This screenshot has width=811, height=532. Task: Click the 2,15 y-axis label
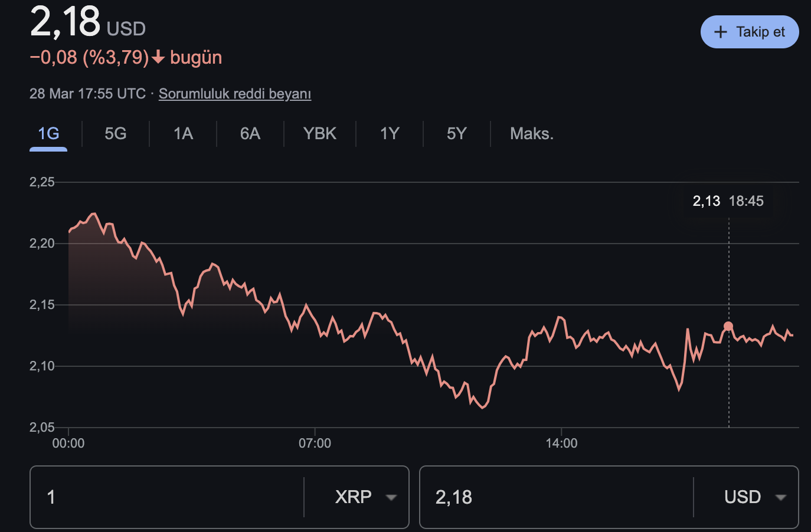click(42, 304)
